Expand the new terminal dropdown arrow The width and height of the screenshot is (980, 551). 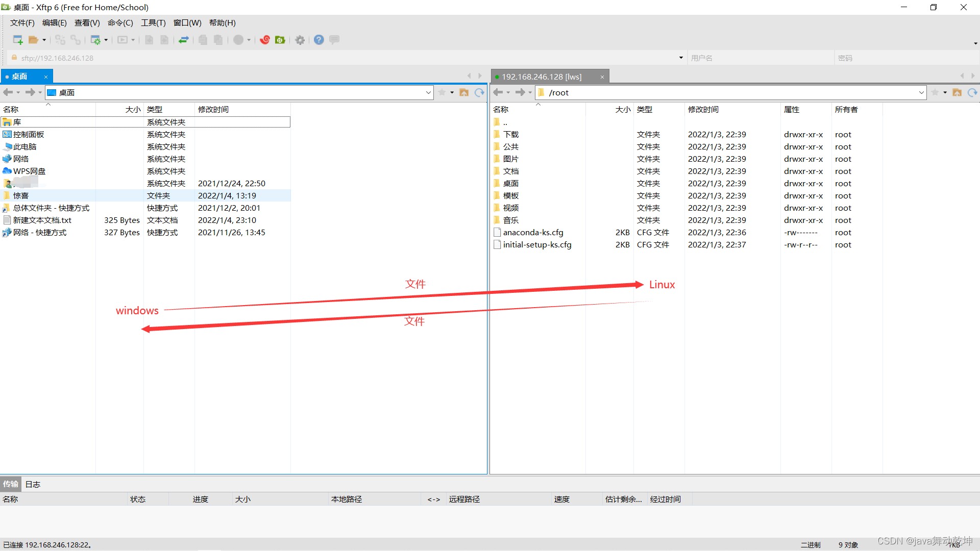point(133,40)
